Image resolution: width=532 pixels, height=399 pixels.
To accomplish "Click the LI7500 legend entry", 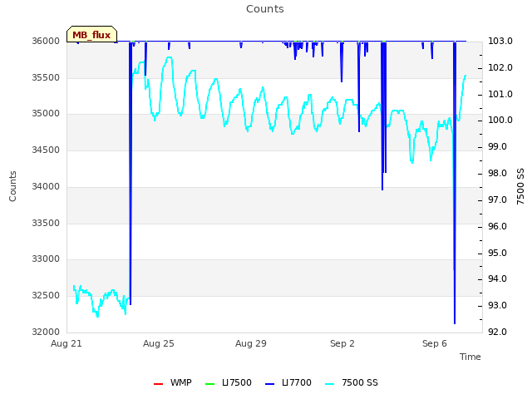I will coord(229,382).
